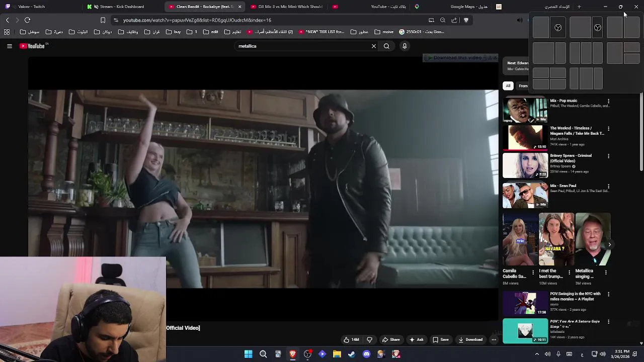Open browser apps grid in bookmarks bar

click(x=7, y=32)
